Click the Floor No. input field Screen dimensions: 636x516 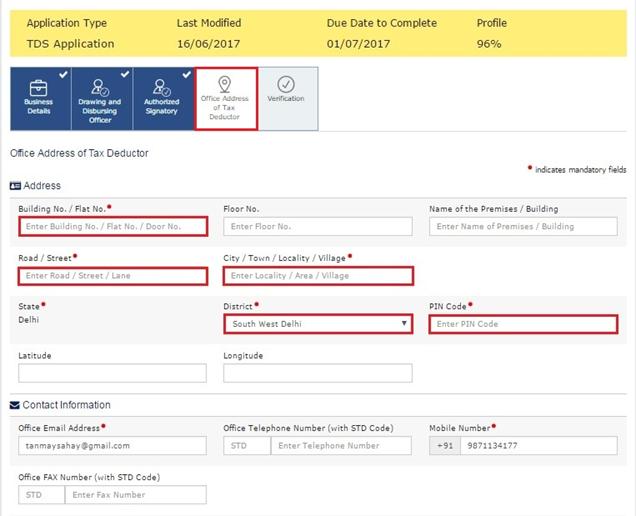[318, 226]
